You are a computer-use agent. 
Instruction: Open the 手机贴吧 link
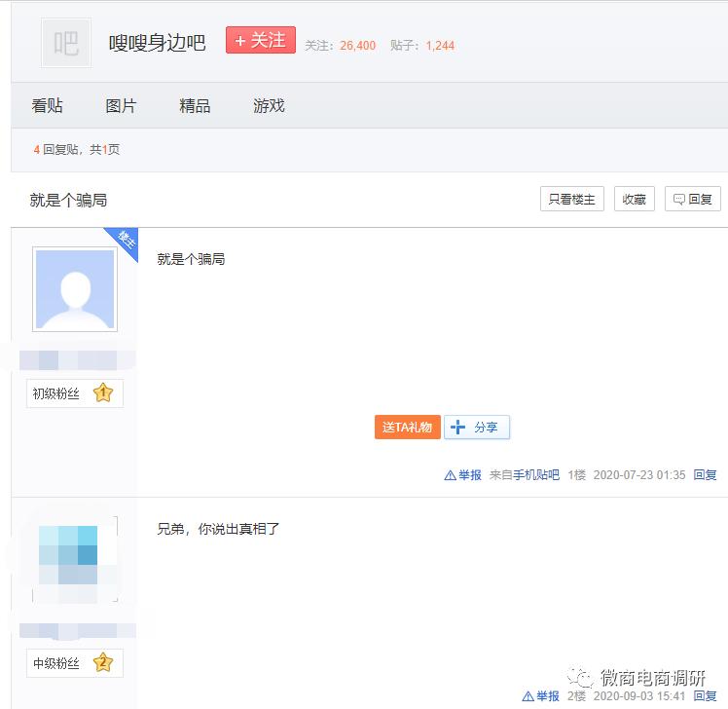point(536,475)
